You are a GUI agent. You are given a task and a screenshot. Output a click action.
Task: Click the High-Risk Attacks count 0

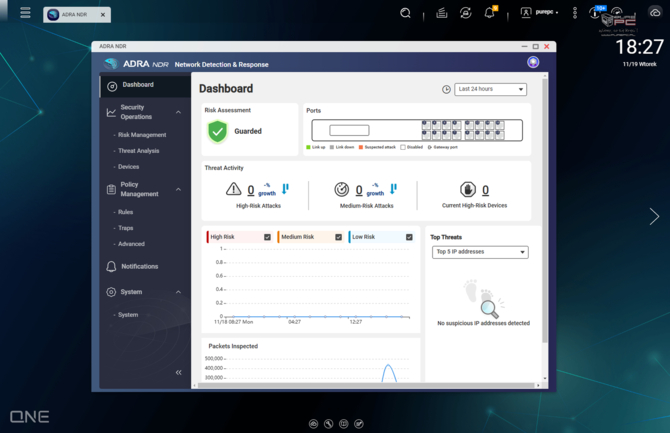(251, 190)
